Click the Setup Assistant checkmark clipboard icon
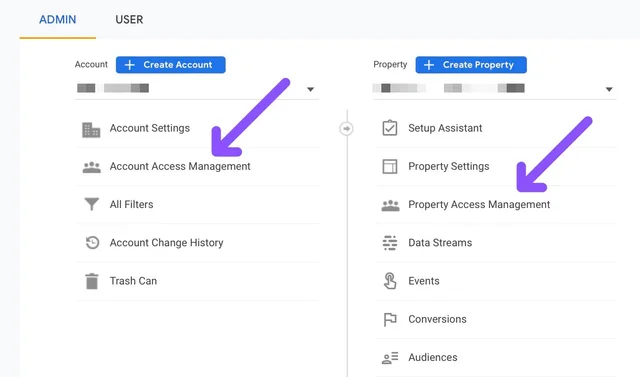This screenshot has height=377, width=640. click(390, 128)
